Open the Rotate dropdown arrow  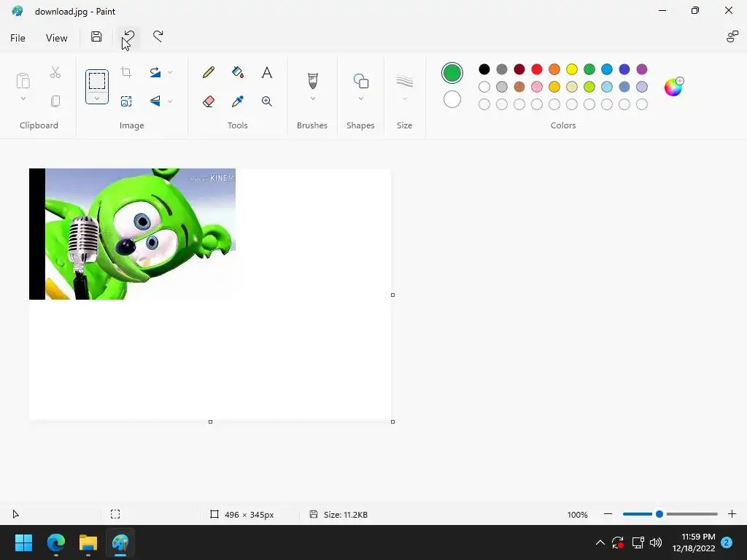(x=170, y=72)
